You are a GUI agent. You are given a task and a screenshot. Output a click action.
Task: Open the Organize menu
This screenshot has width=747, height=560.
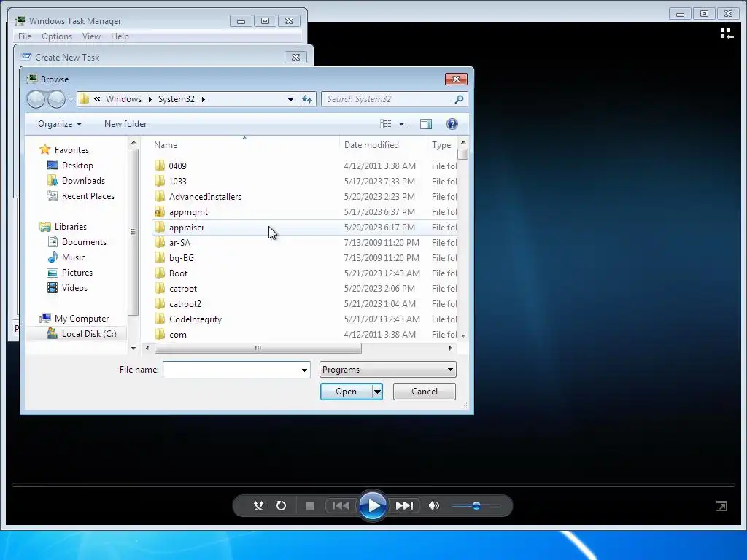coord(60,124)
